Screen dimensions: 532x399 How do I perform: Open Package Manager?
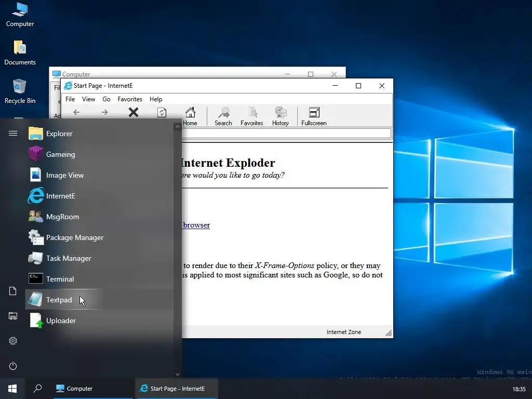[x=99, y=237]
